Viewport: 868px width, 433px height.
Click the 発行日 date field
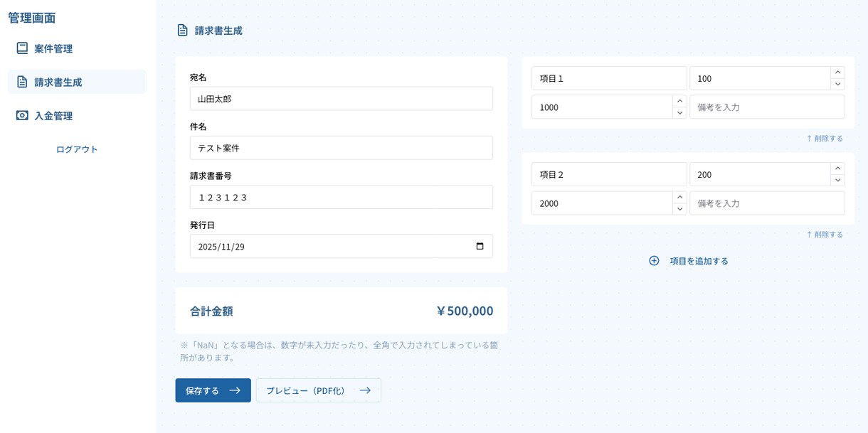342,246
